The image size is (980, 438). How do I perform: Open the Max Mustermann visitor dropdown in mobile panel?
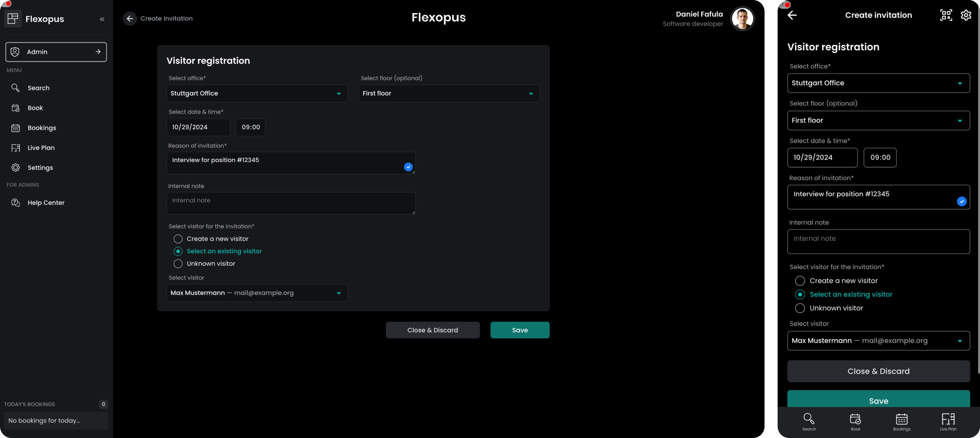coord(878,341)
